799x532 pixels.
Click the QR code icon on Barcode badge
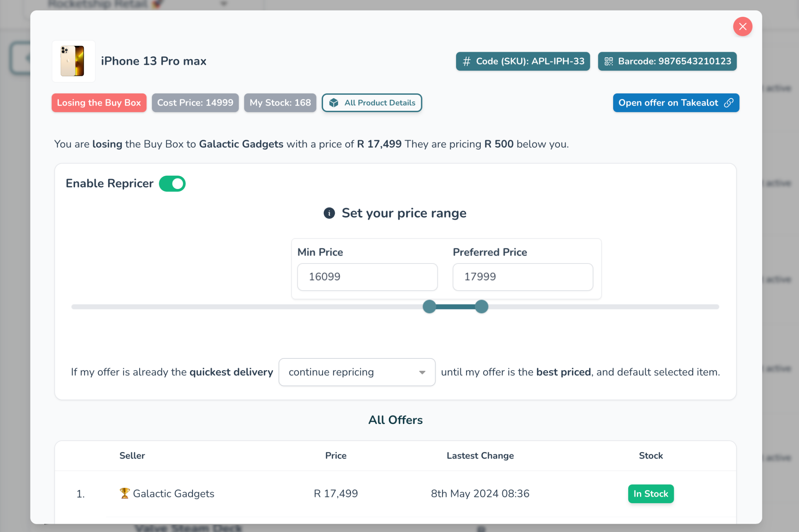coord(608,61)
